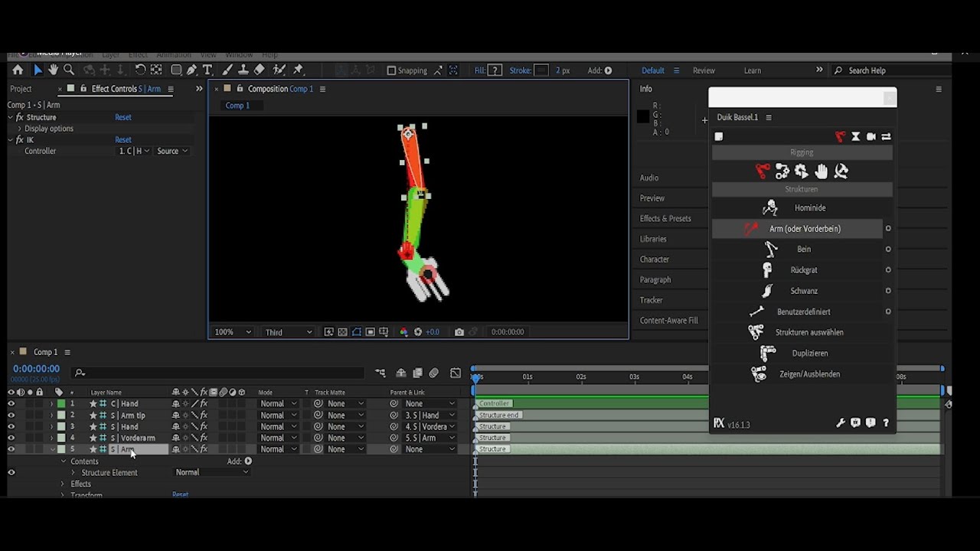980x551 pixels.
Task: Open the Source dropdown in Effect Controls
Action: pos(172,151)
